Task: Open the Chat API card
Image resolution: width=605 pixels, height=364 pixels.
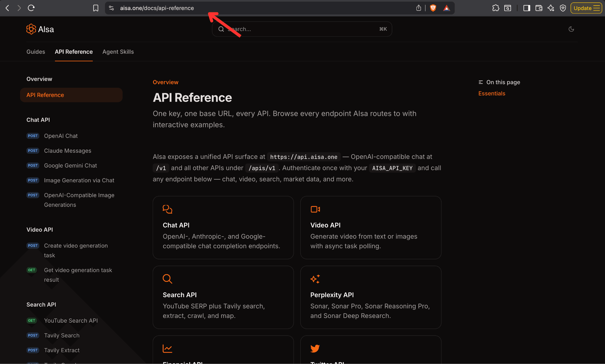Action: [223, 227]
